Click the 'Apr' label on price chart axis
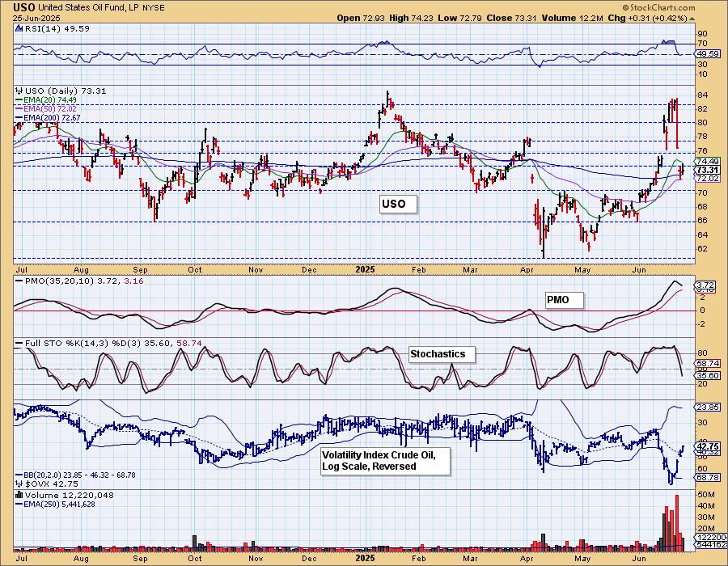728x566 pixels. (x=527, y=269)
